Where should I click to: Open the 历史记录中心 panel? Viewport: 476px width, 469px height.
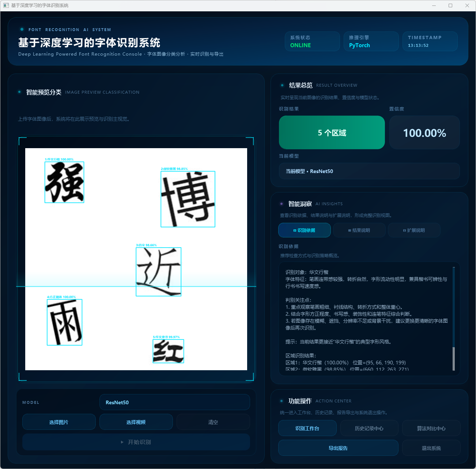(369, 428)
